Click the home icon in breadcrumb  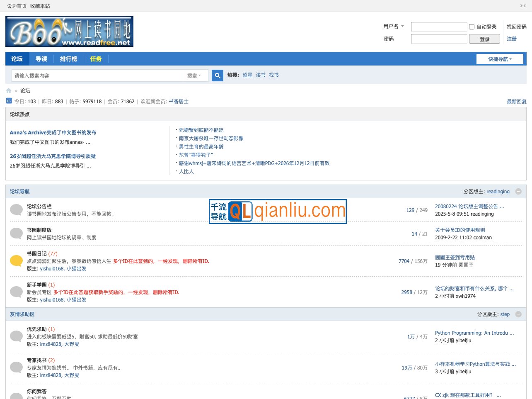click(x=9, y=91)
